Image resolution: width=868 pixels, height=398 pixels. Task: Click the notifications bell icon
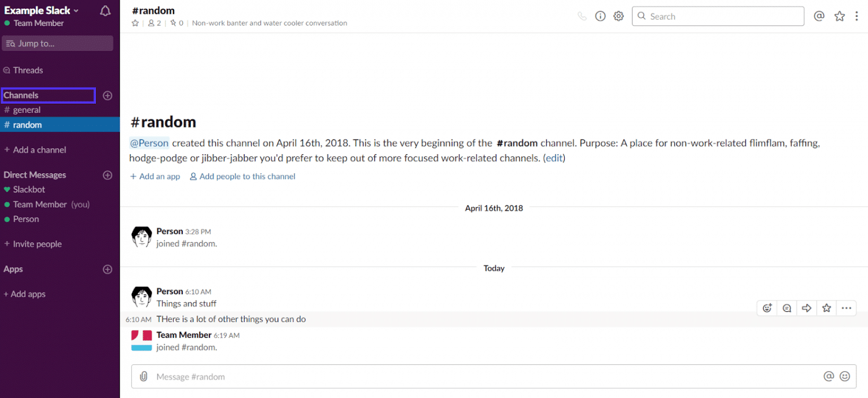[x=105, y=11]
